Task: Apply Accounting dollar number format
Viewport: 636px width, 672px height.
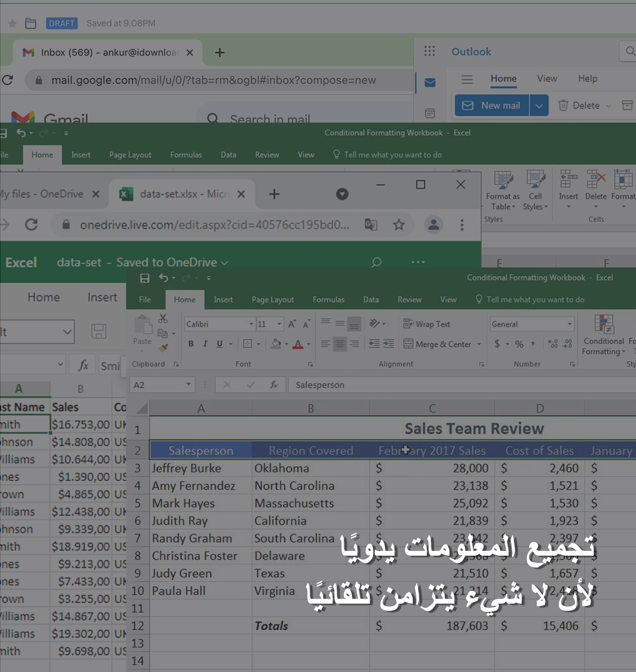Action: (497, 344)
